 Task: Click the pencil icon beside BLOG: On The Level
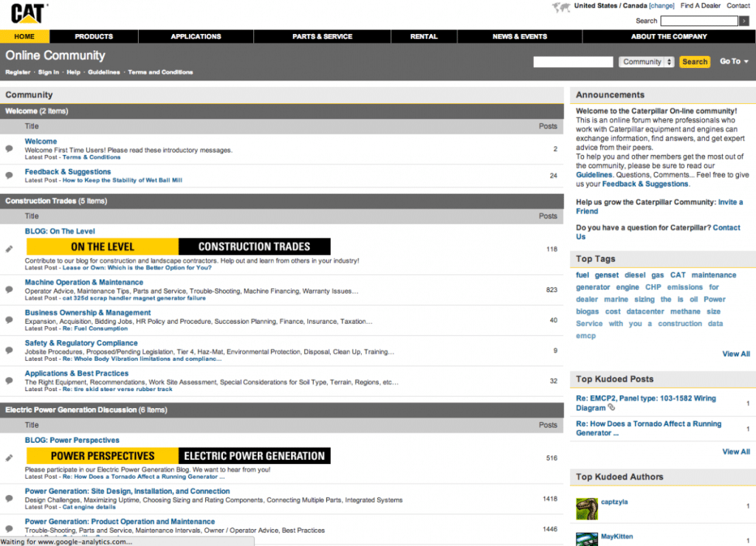[9, 249]
